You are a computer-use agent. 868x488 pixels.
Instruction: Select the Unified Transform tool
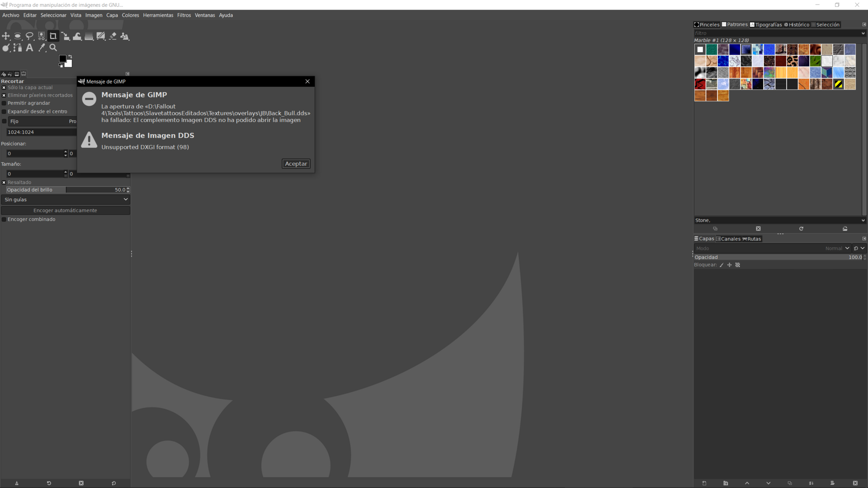[x=65, y=36]
